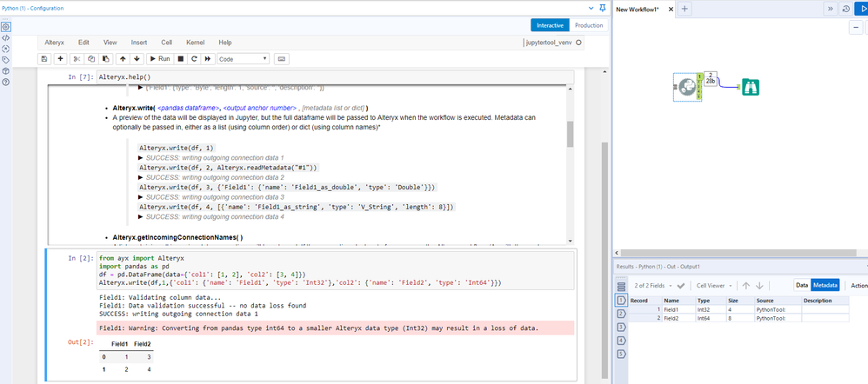The height and width of the screenshot is (384, 868).
Task: Open the help question mark icon
Action: [5, 82]
